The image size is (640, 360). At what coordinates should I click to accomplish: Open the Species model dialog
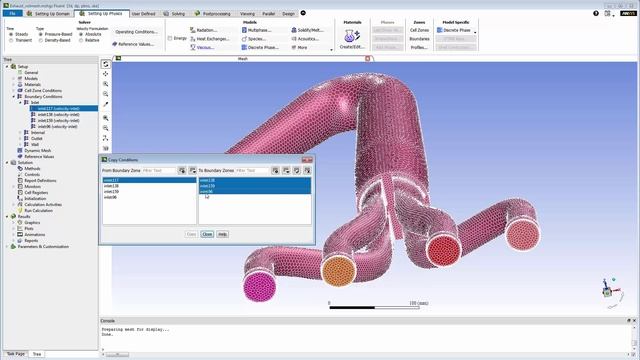tap(253, 39)
